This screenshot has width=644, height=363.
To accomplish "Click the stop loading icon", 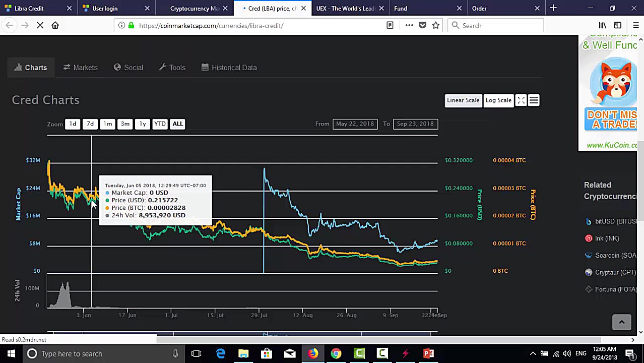I will (40, 25).
